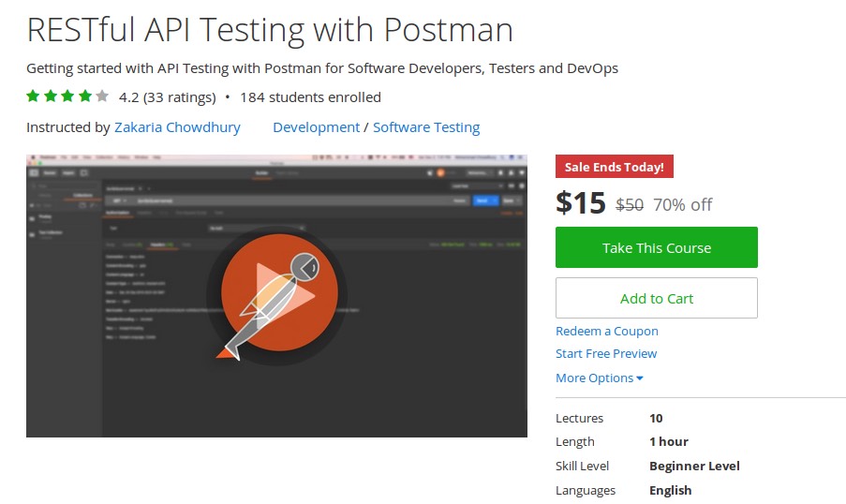Open the Software Testing subcategory
This screenshot has width=846, height=504.
tap(426, 127)
